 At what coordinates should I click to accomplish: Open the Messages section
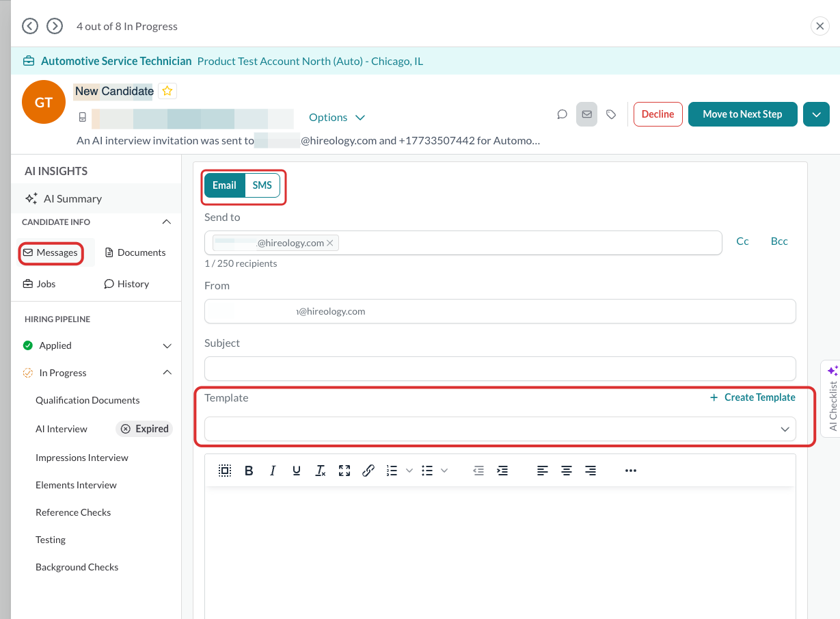(51, 252)
